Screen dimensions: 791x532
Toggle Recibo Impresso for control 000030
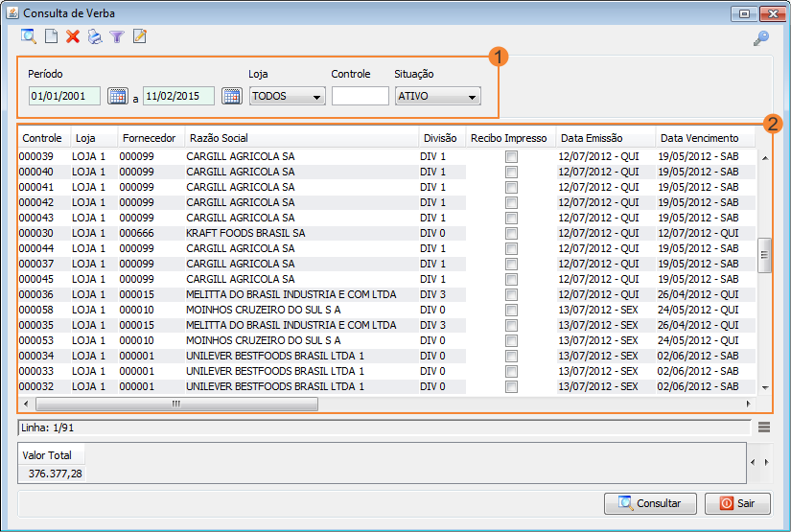click(511, 234)
